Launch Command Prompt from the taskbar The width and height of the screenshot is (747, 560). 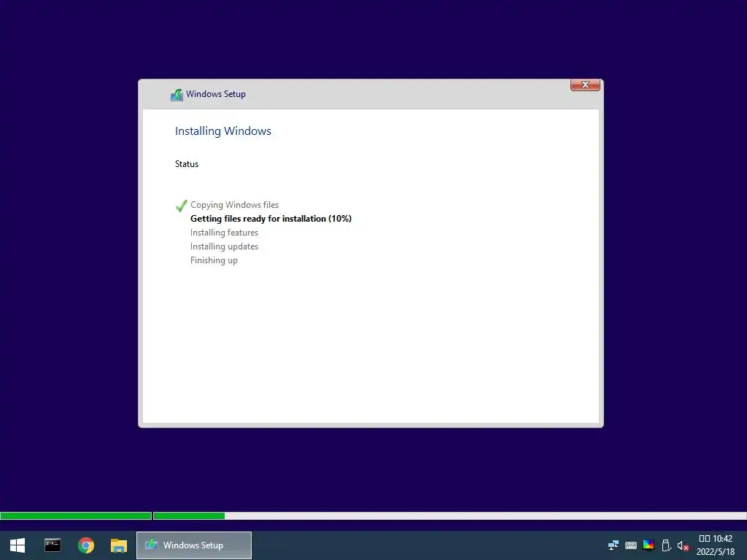[x=53, y=545]
